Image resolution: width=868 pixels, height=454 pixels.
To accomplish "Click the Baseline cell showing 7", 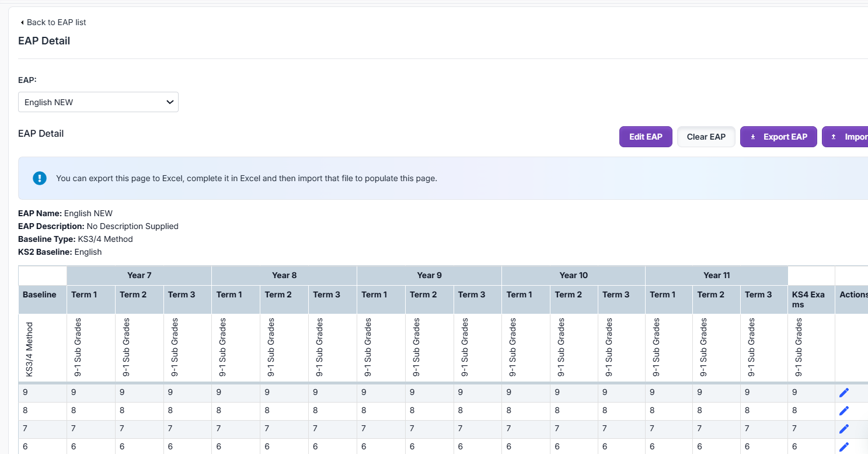I will click(43, 429).
